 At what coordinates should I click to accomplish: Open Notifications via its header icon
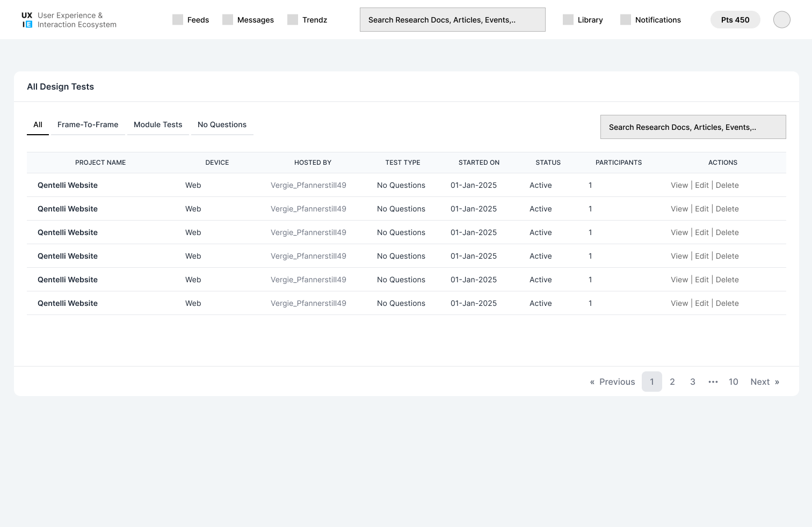click(x=626, y=20)
